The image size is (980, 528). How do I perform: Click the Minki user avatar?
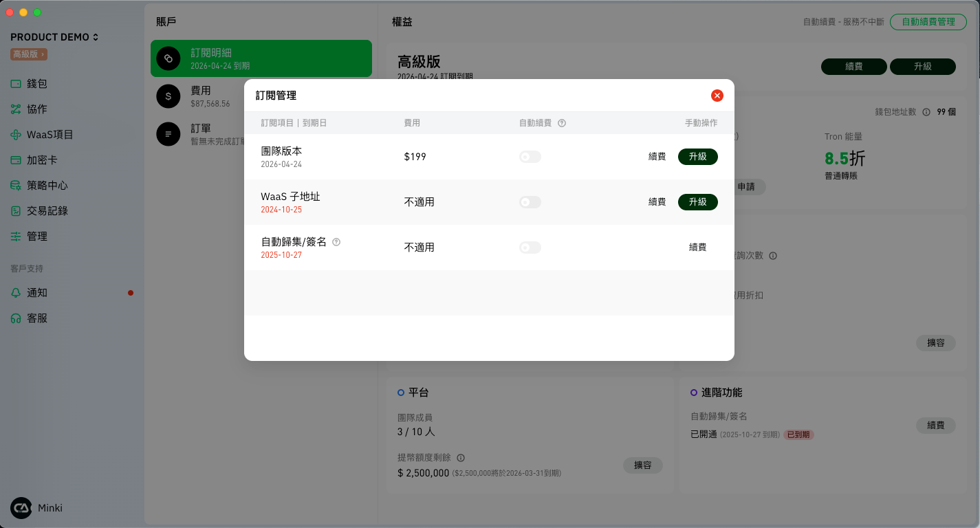click(21, 508)
